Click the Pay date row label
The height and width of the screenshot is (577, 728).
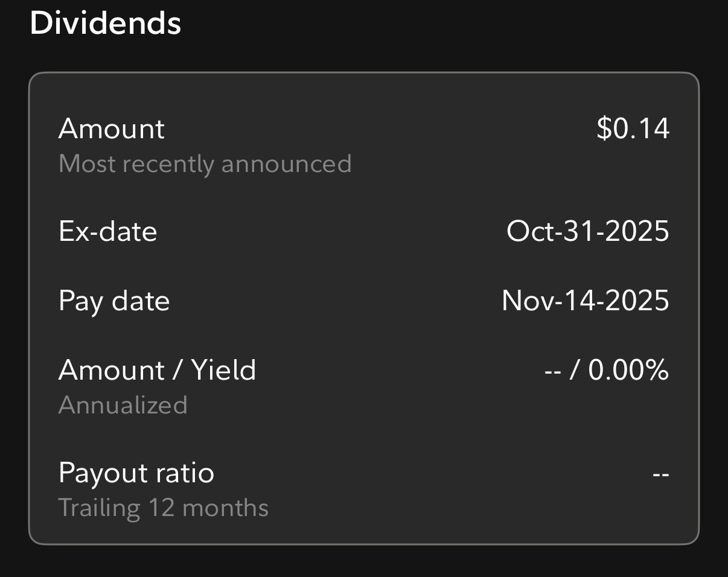[114, 301]
